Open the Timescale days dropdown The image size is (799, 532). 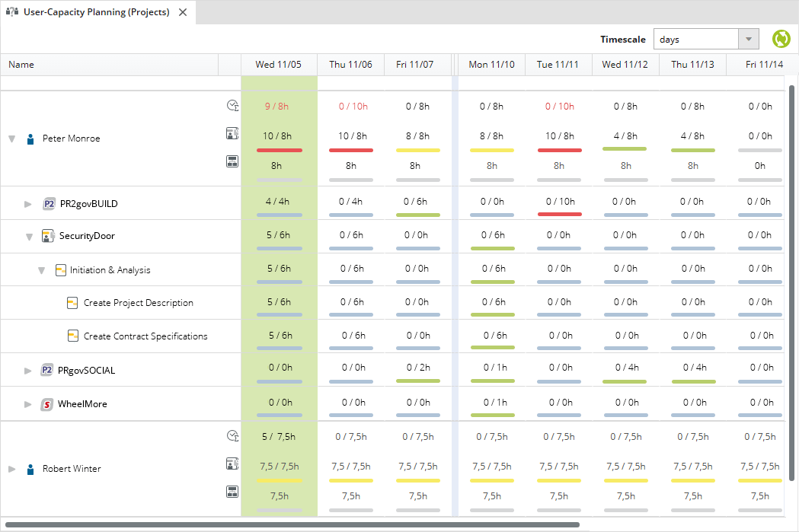[x=749, y=40]
